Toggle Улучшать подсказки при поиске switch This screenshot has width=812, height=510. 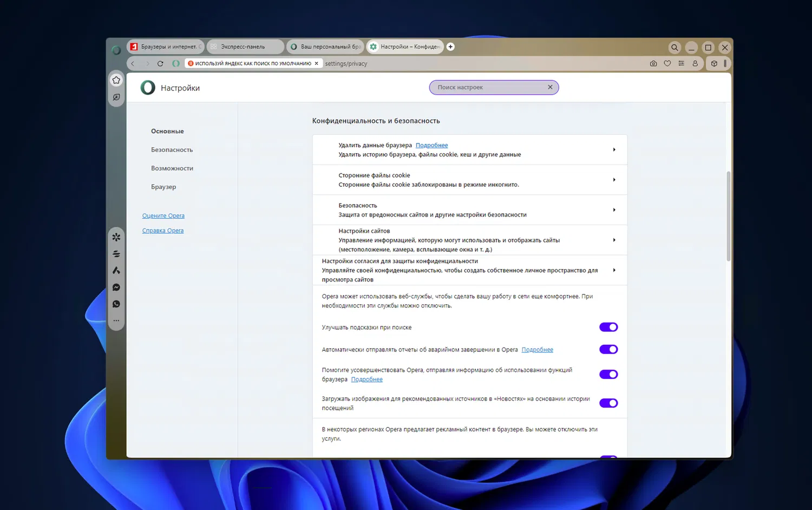coord(608,327)
